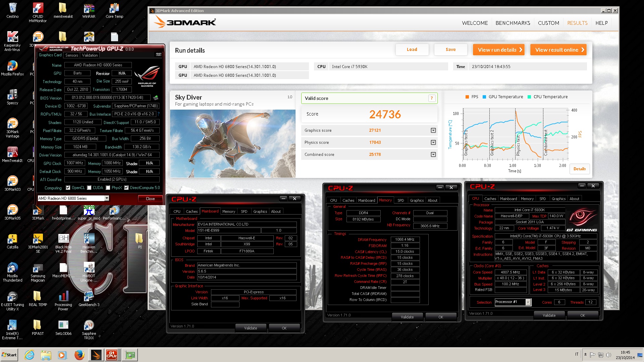Viewport: 644px width, 362px height.
Task: Open the 3DMark03 desktop shortcut
Action: pyautogui.click(x=12, y=183)
